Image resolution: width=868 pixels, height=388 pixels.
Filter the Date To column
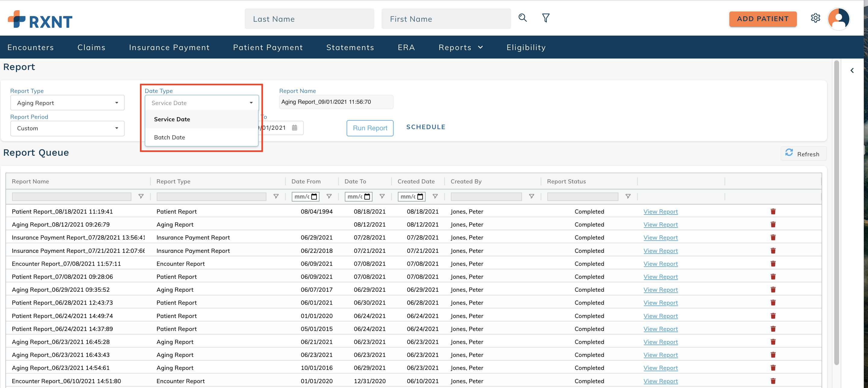[382, 196]
